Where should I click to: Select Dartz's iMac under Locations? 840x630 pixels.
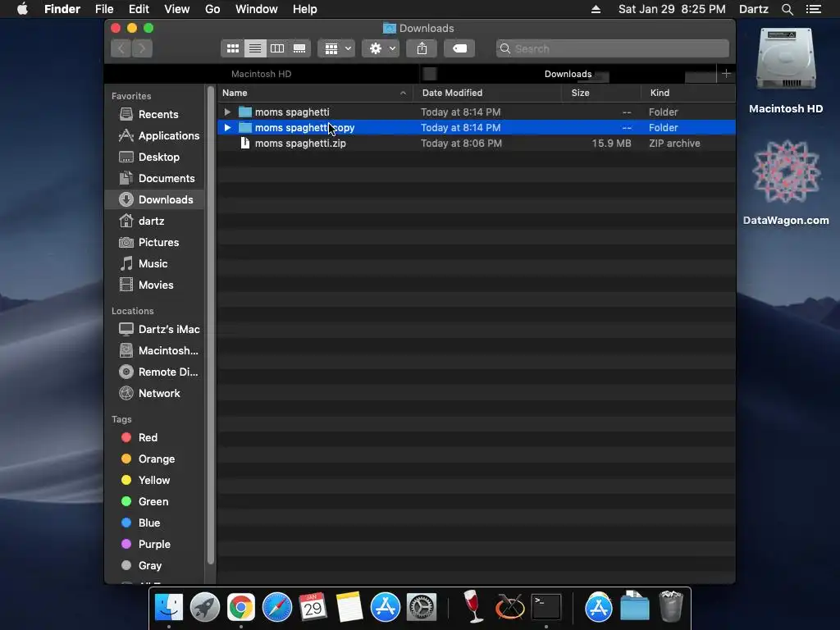[155, 329]
